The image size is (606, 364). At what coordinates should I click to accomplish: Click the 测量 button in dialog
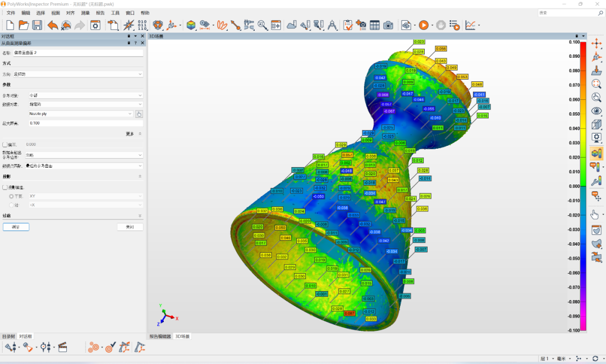[16, 227]
